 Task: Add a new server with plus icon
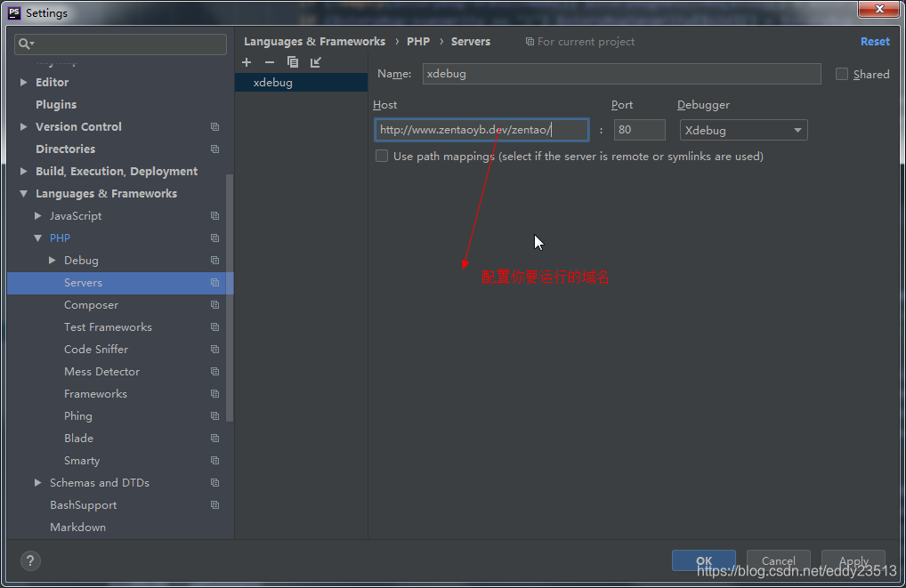(247, 61)
